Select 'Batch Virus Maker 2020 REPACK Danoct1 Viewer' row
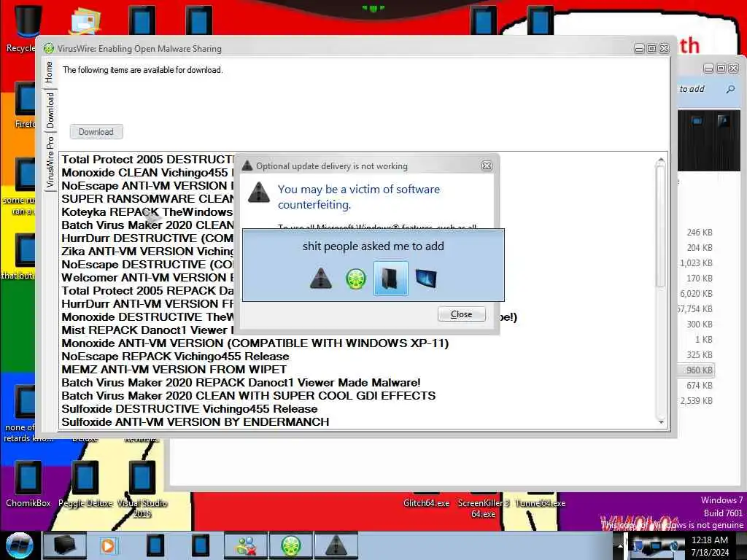 point(241,382)
